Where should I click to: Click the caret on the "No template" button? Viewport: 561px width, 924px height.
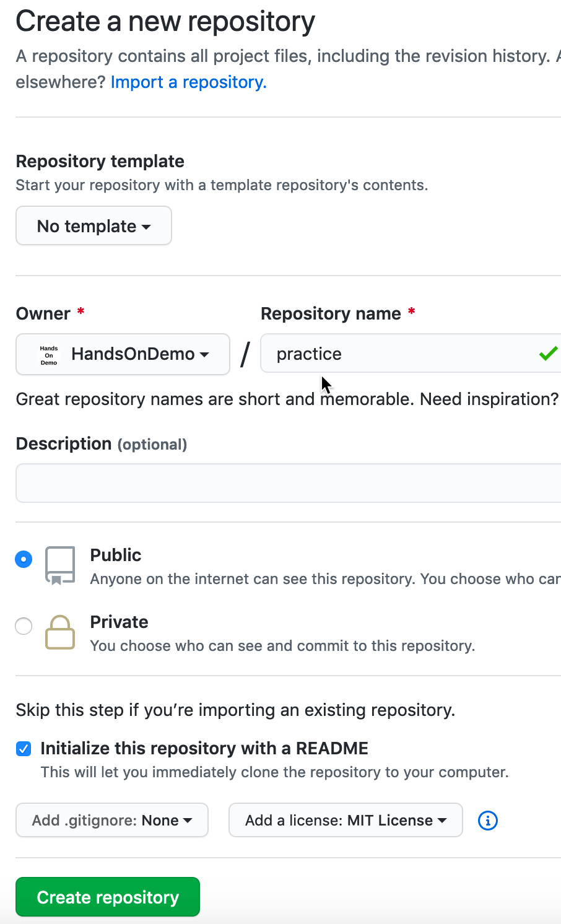pos(146,226)
